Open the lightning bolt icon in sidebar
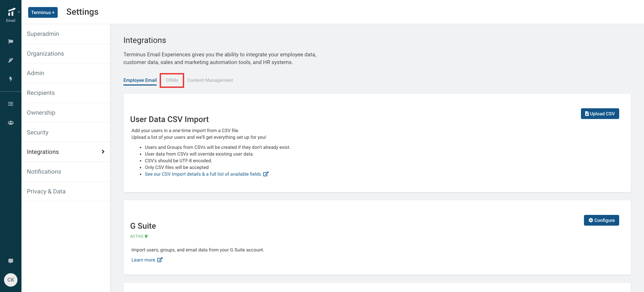The width and height of the screenshot is (644, 292). coord(11,79)
